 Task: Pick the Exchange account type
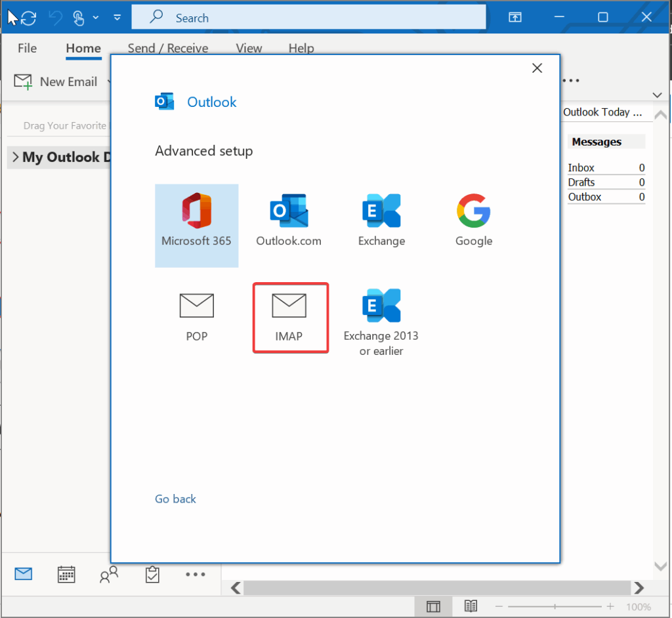(381, 221)
